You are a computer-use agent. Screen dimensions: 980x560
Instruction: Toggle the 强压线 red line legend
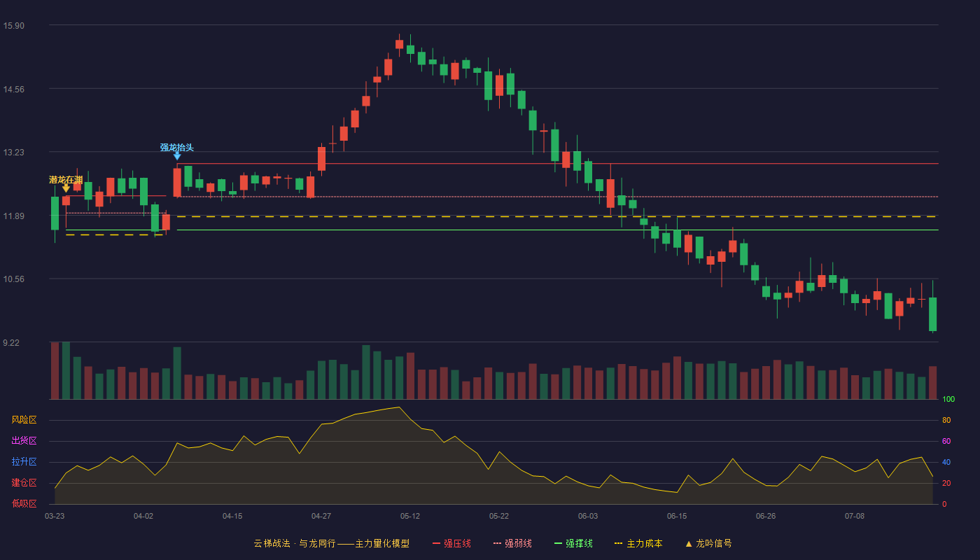click(x=451, y=543)
